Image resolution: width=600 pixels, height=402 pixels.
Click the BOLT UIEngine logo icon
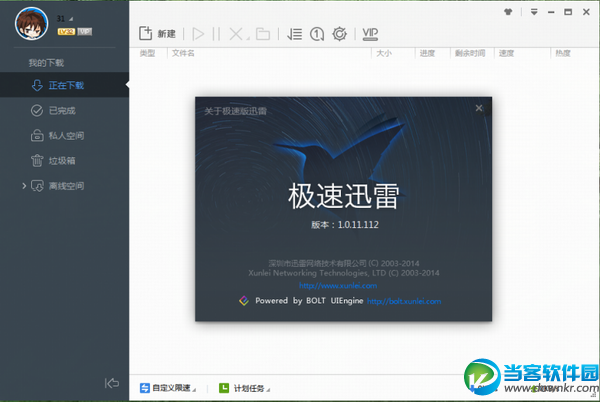(x=244, y=301)
